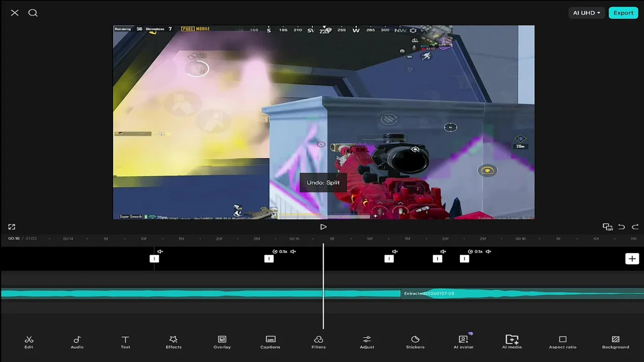644x362 pixels.
Task: Open the Effects tool
Action: 174,342
